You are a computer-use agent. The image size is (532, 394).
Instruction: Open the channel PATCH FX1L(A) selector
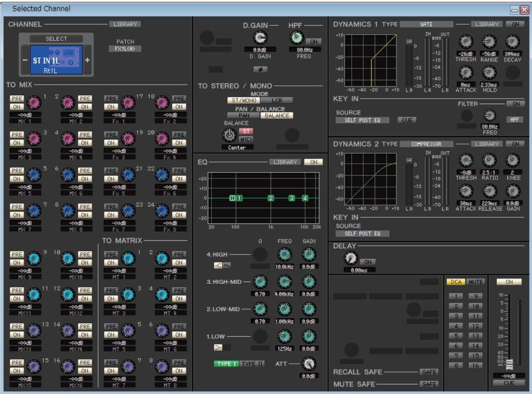tap(125, 49)
